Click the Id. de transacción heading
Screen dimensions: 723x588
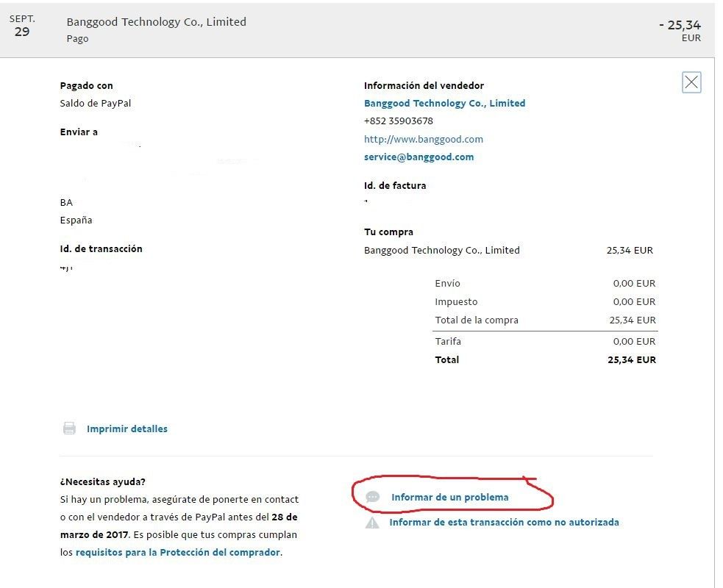101,249
